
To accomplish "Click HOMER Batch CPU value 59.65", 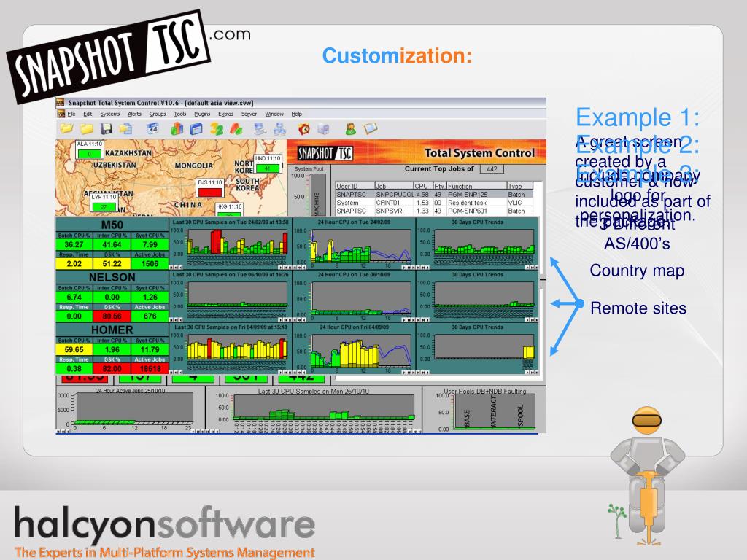I will coord(74,349).
